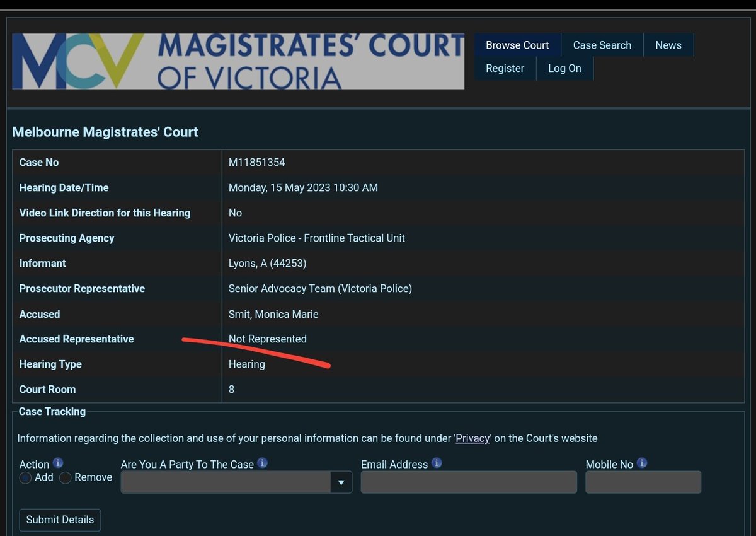
Task: Click the Melbourne Magistrates' Court heading
Action: click(x=105, y=132)
